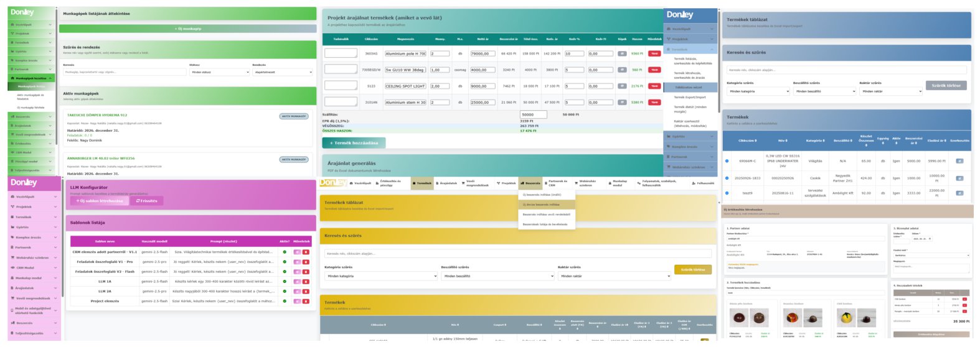Click the yellow bonbon product thumbnail

[846, 318]
